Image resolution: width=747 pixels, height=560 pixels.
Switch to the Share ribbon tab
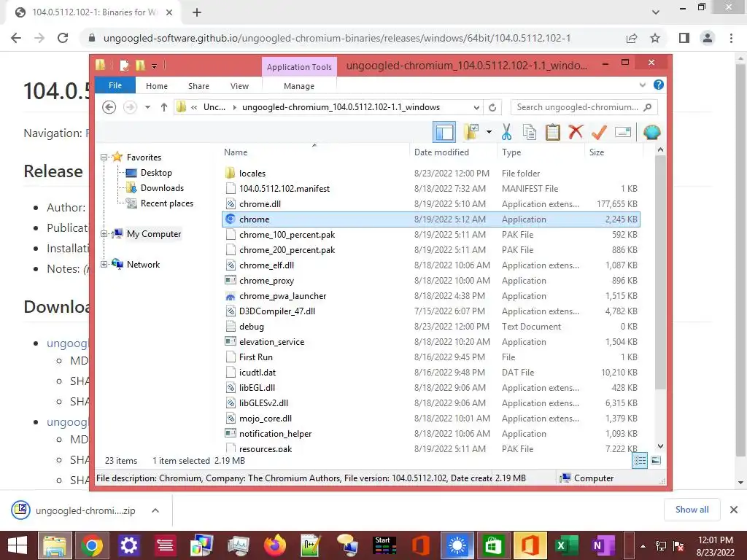(x=198, y=86)
